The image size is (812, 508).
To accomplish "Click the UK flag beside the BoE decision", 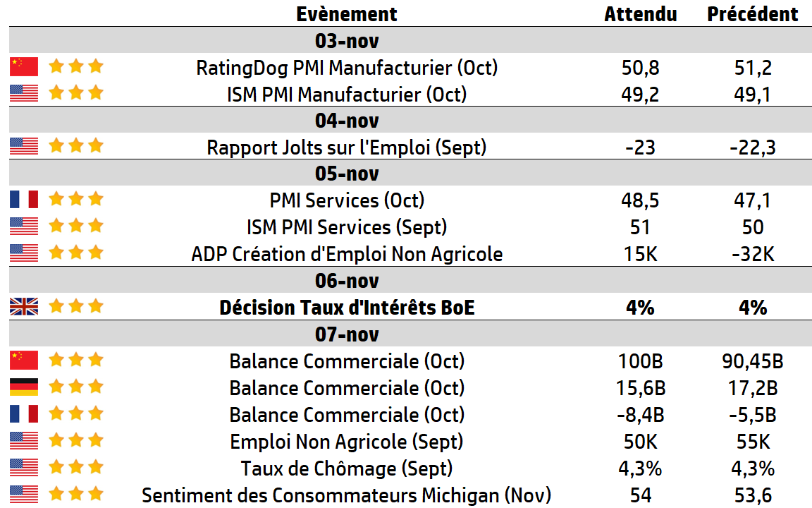I will pos(24,307).
